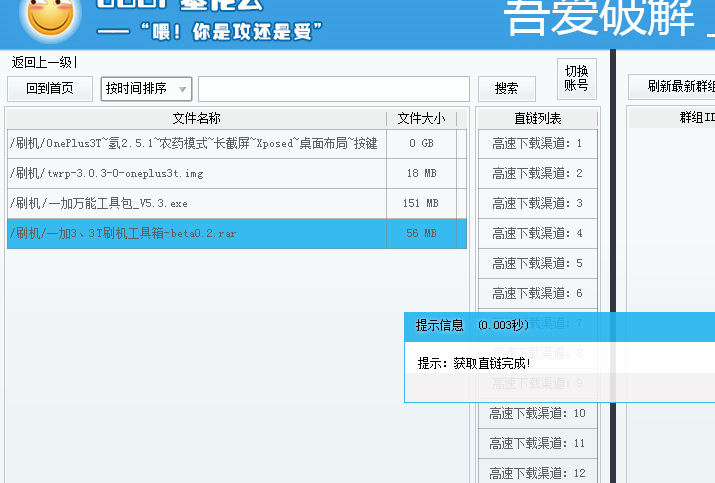Choose 高速下载渠道: 1

coord(538,144)
